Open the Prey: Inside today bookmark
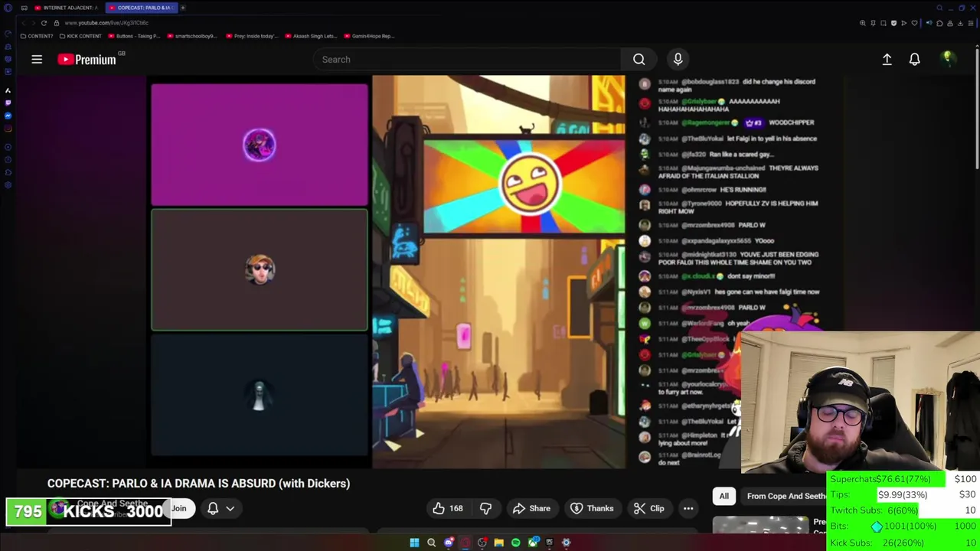Image resolution: width=980 pixels, height=551 pixels. tap(251, 36)
